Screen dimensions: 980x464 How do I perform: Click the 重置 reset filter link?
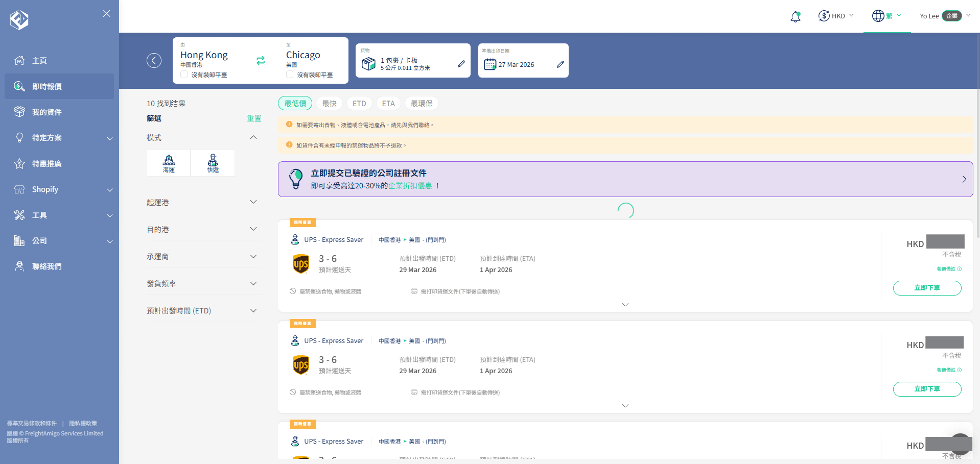(x=254, y=118)
